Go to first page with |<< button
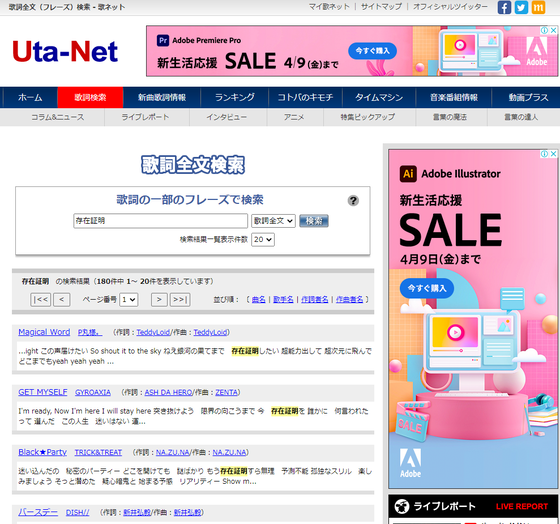This screenshot has width=560, height=524. 40,299
